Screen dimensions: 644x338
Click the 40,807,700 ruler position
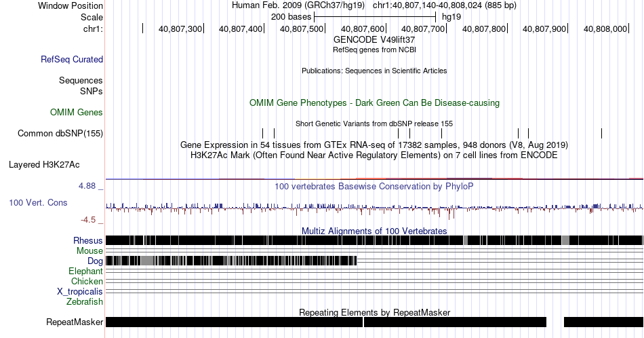tap(423, 29)
